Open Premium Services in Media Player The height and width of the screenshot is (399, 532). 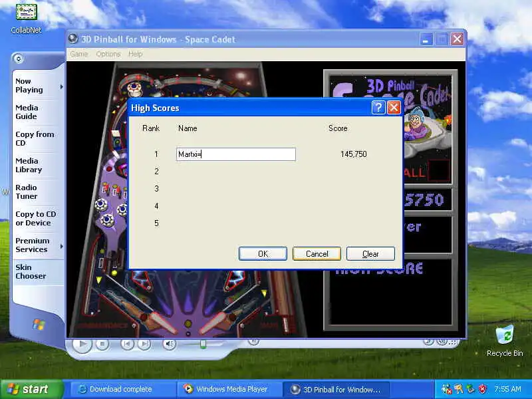(32, 245)
